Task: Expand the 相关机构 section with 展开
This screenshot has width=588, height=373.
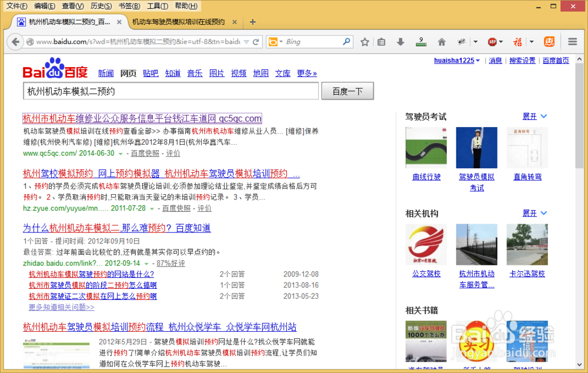Action: point(534,214)
